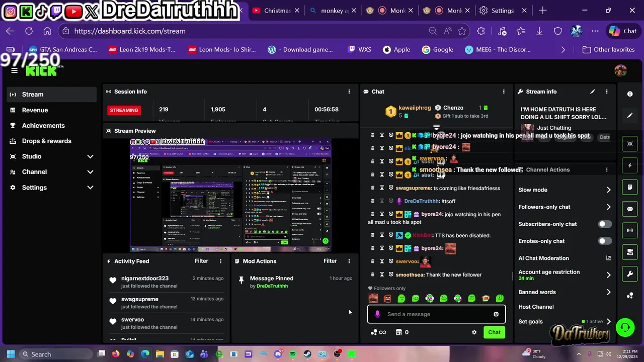Open the GTA San Andreas bookmark
The width and height of the screenshot is (644, 362).
(62, 50)
